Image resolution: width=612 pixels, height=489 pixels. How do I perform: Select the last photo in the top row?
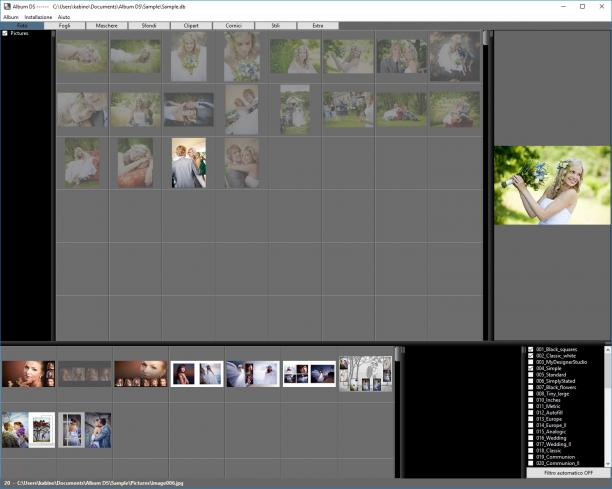[455, 57]
